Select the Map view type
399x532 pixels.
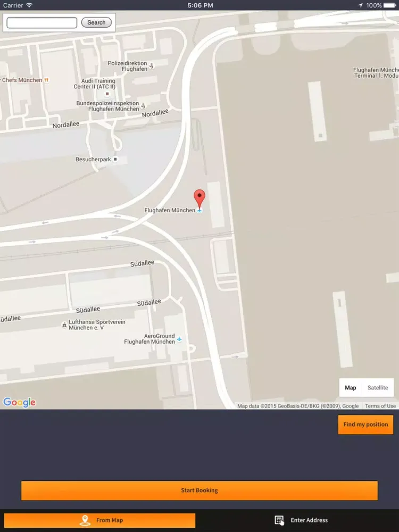click(351, 387)
